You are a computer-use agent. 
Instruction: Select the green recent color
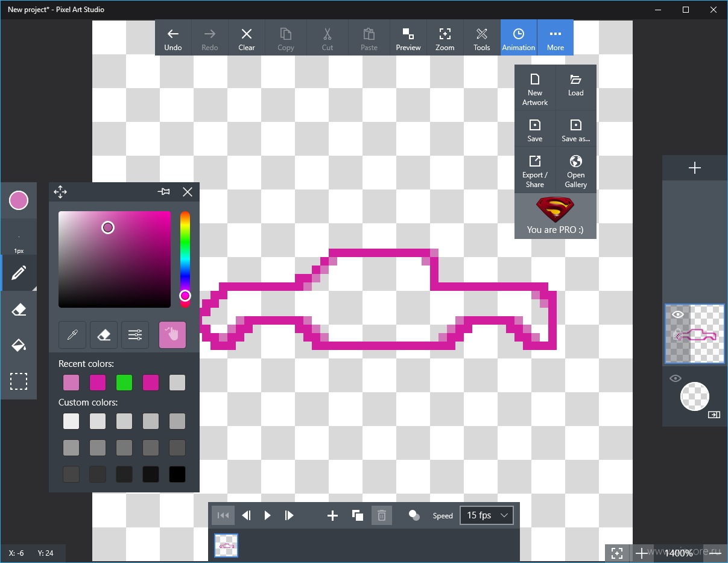pyautogui.click(x=124, y=383)
